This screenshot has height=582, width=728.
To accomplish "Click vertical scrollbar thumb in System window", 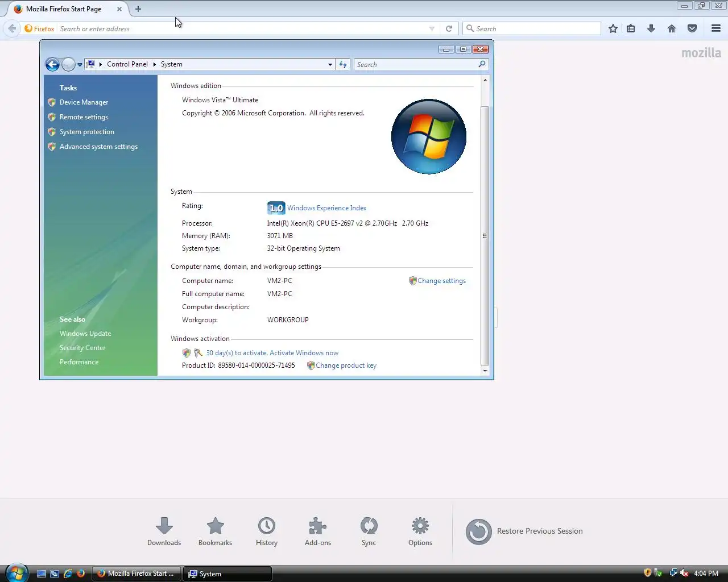I will 485,235.
